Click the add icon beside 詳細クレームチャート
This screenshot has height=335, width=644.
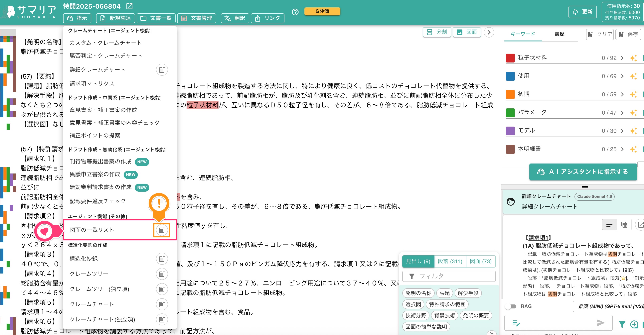pyautogui.click(x=162, y=70)
